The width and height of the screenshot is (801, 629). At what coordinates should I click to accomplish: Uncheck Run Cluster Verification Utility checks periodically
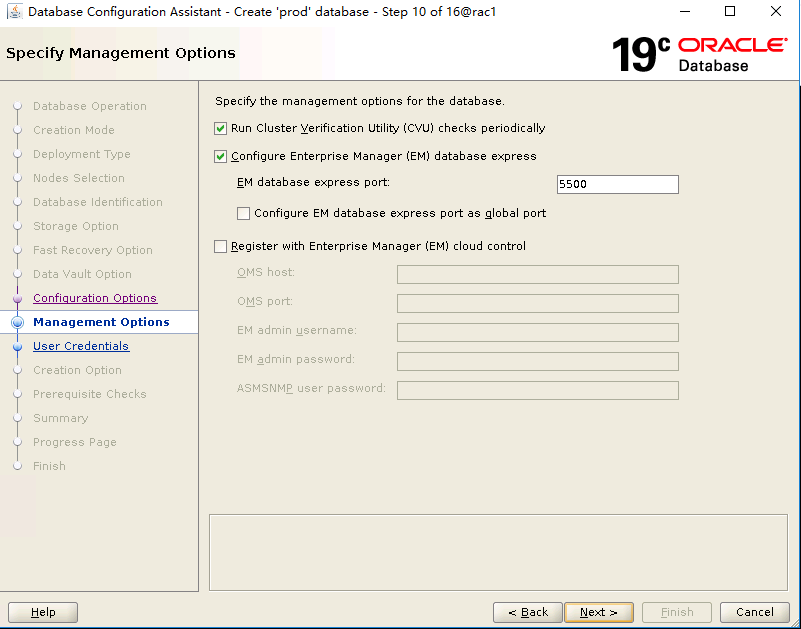220,128
